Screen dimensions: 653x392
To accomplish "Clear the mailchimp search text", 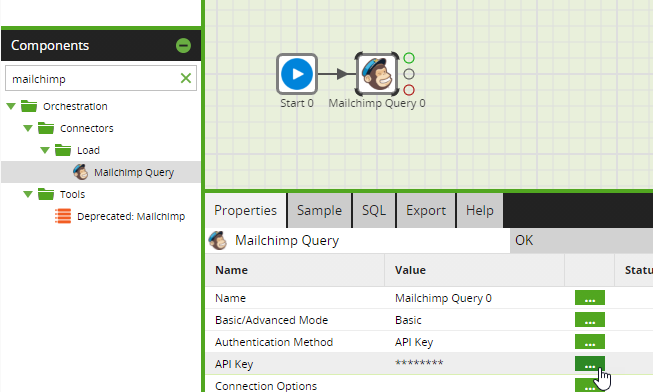I will 186,78.
